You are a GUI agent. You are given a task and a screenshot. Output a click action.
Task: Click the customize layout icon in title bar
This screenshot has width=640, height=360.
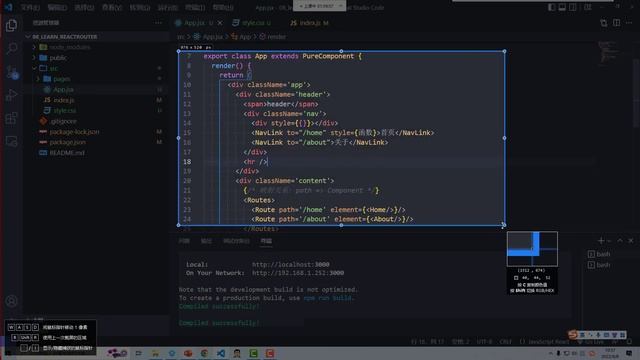pos(587,7)
